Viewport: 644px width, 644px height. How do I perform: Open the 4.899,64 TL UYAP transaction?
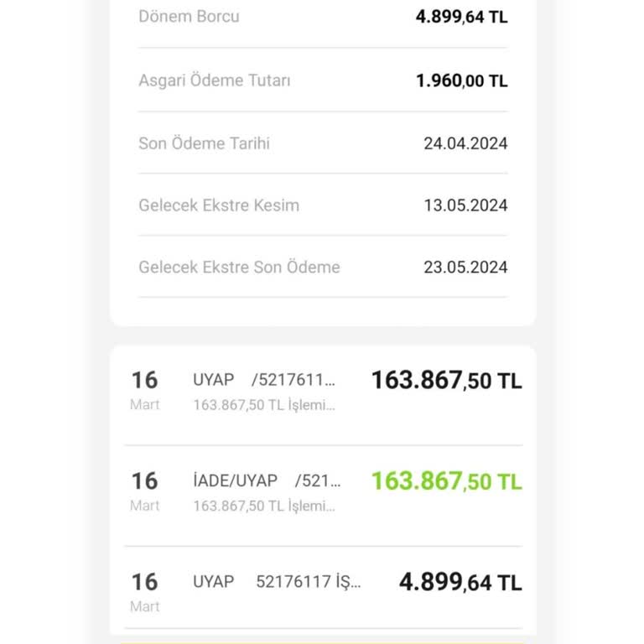coord(324,588)
